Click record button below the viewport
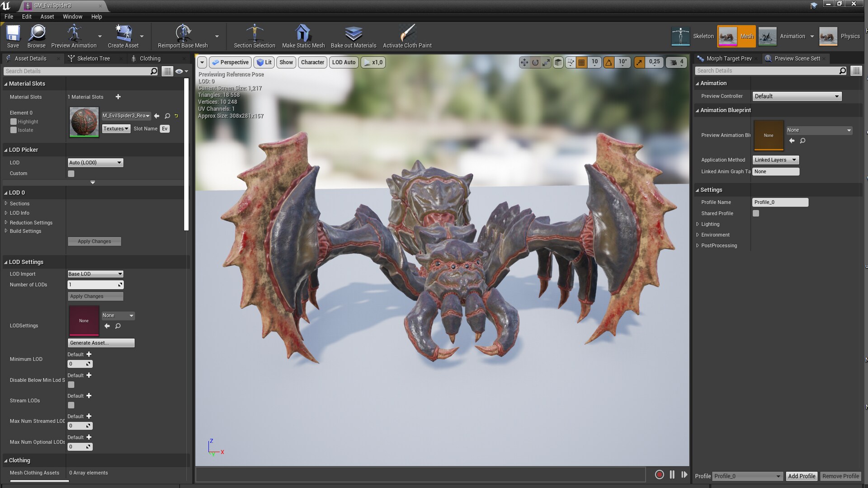Screen dimensions: 868x488 [x=659, y=474]
